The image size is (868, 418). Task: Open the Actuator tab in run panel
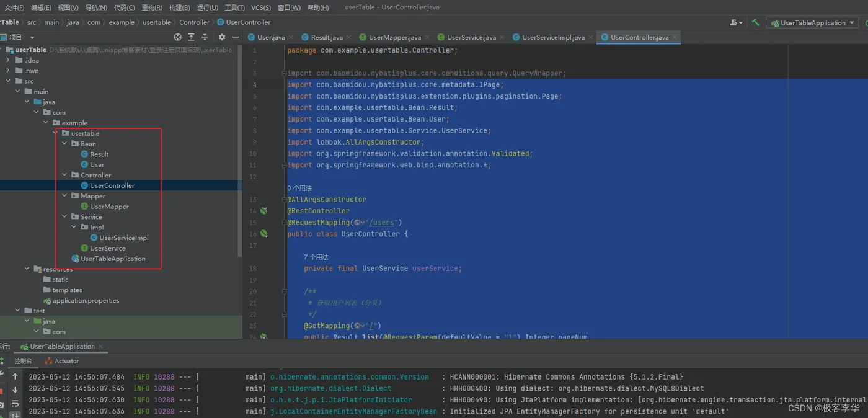point(62,361)
